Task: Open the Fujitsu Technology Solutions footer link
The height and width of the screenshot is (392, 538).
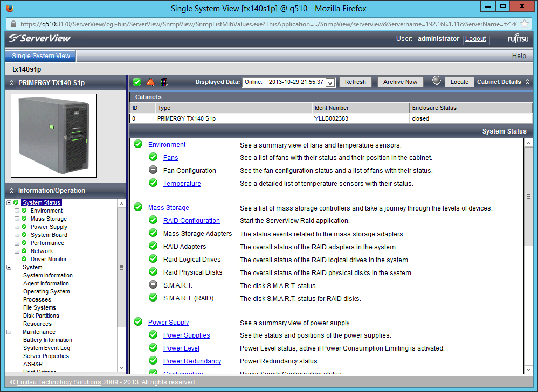Action: pos(59,382)
